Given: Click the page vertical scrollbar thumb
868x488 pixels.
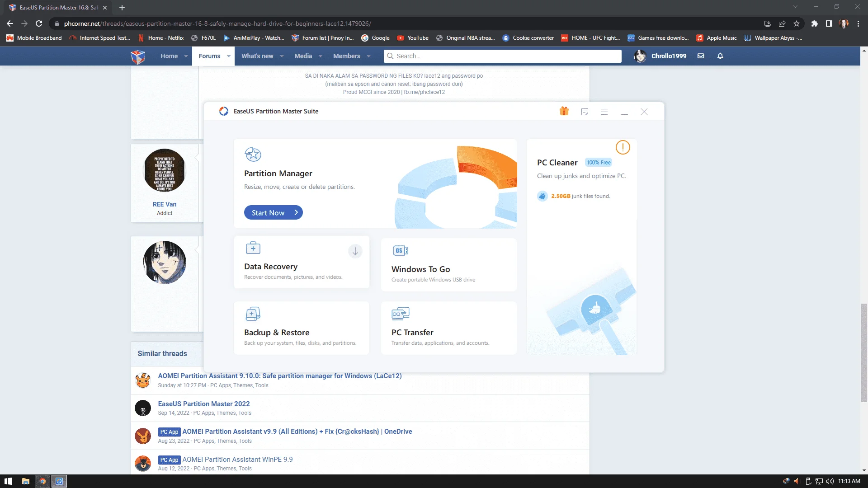Looking at the screenshot, I should [x=864, y=352].
